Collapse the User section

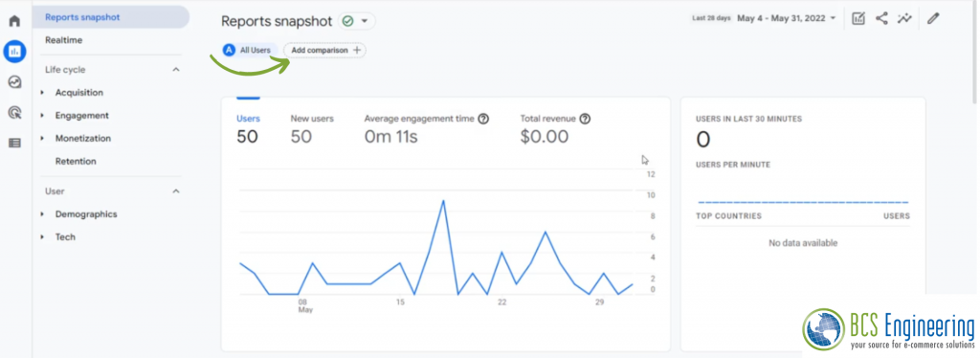pyautogui.click(x=176, y=191)
